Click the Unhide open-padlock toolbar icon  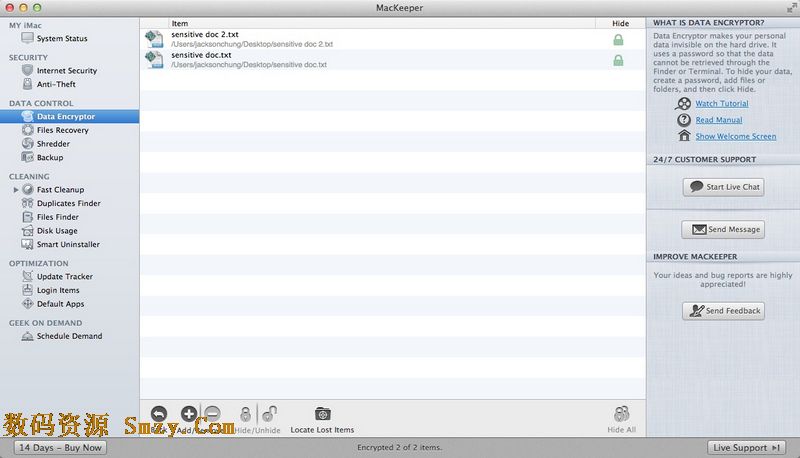(269, 414)
